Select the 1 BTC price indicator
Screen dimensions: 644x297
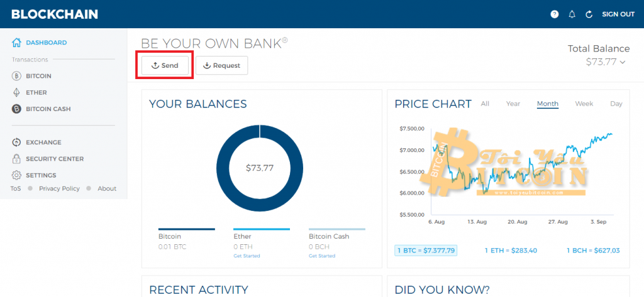(426, 250)
